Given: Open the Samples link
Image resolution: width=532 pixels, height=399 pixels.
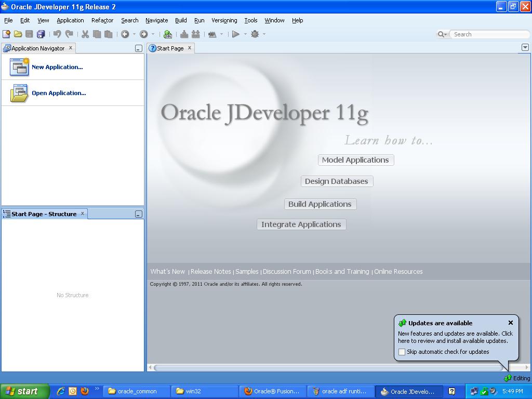Looking at the screenshot, I should click(247, 271).
